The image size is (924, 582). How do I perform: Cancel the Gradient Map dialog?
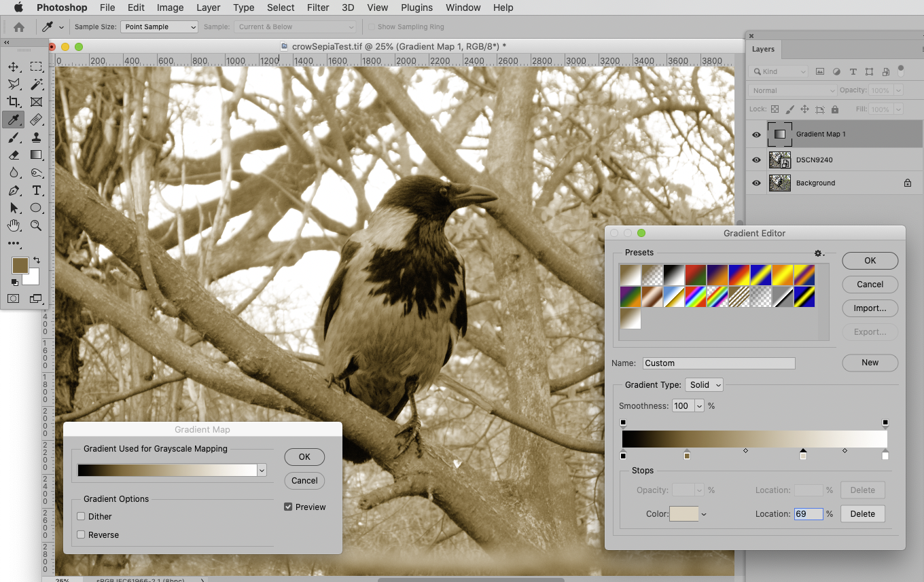(x=304, y=480)
